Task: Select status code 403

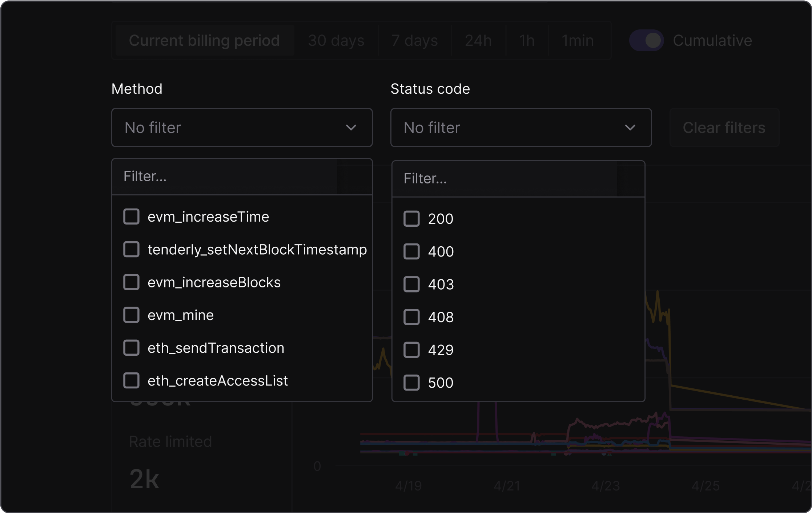Action: point(411,284)
